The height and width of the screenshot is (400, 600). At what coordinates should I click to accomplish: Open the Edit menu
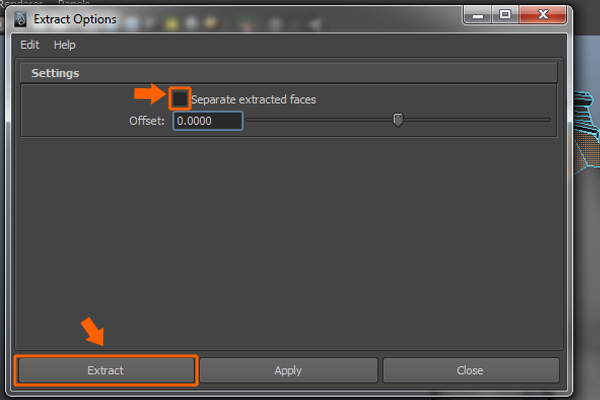pos(30,45)
